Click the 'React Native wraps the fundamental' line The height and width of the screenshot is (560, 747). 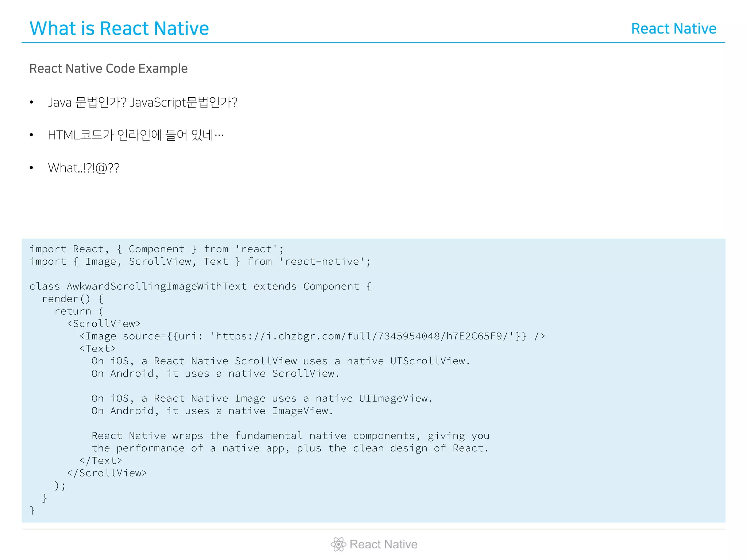(291, 436)
